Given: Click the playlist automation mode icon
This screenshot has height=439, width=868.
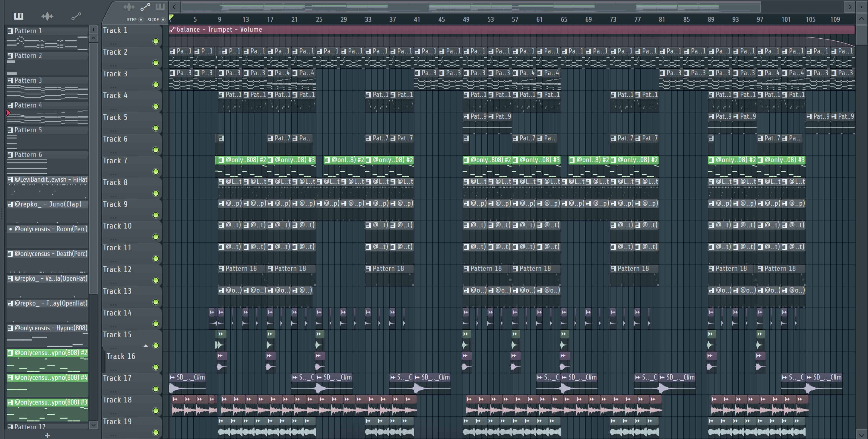Looking at the screenshot, I should pos(145,7).
